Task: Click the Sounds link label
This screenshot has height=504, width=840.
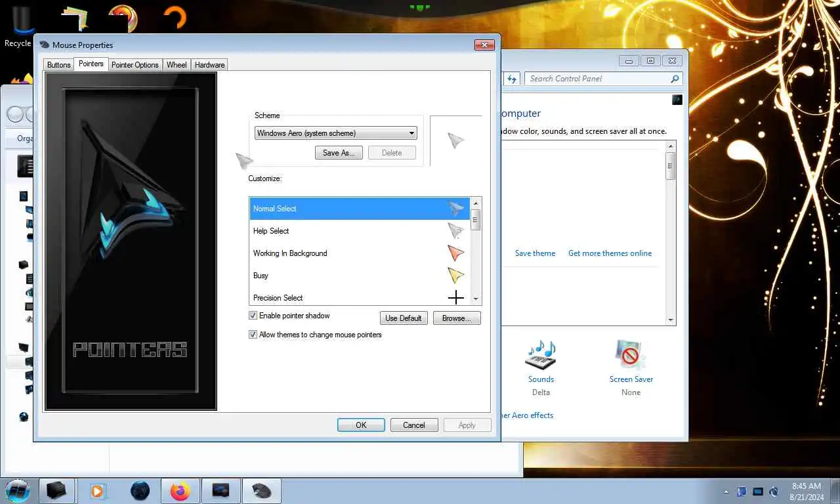Action: pyautogui.click(x=541, y=379)
